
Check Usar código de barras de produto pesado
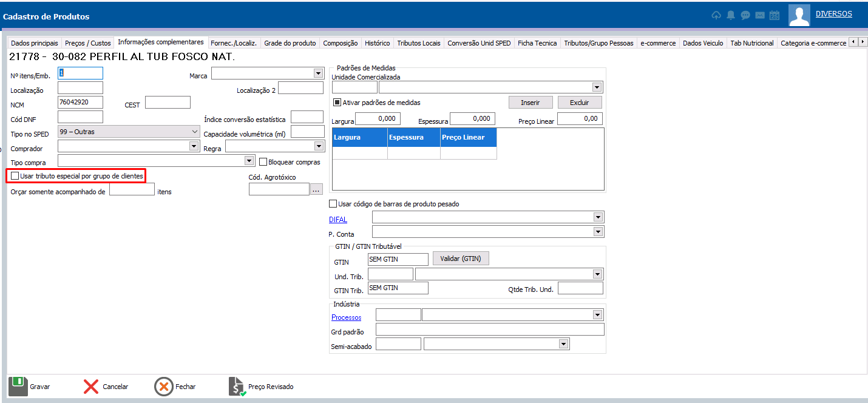pyautogui.click(x=333, y=204)
